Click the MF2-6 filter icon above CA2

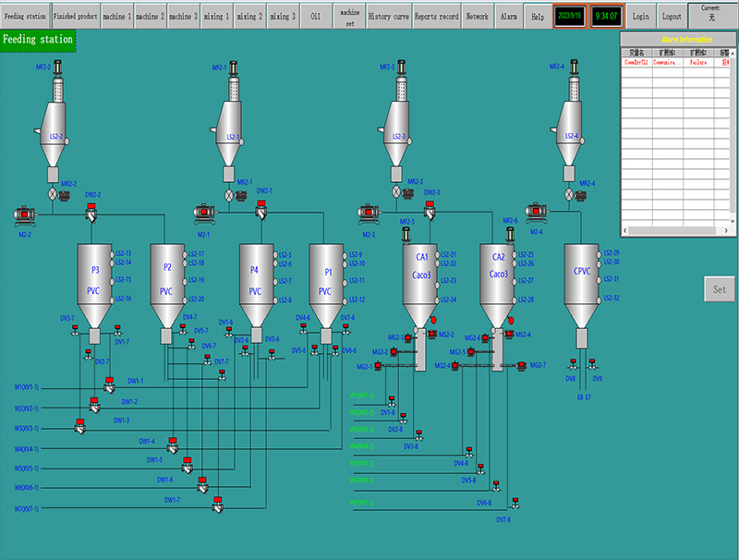(509, 233)
